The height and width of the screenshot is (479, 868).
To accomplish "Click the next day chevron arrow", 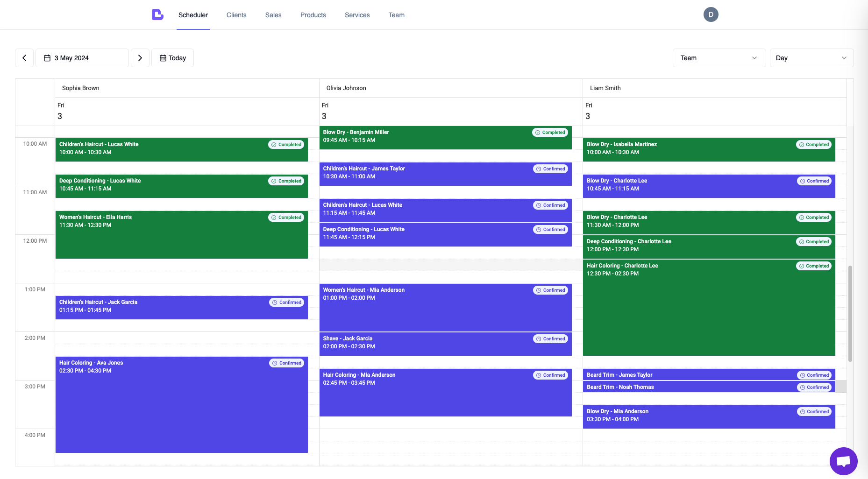I will (x=140, y=57).
